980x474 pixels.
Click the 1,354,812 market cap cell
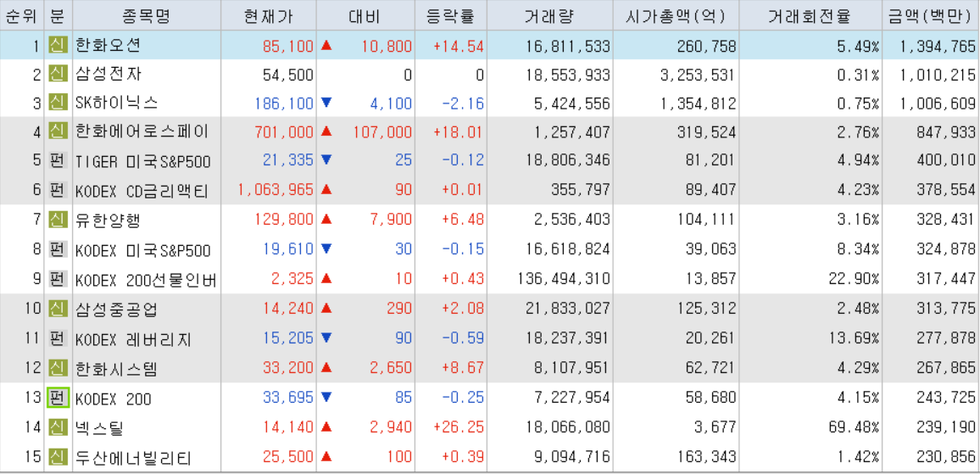pos(699,103)
